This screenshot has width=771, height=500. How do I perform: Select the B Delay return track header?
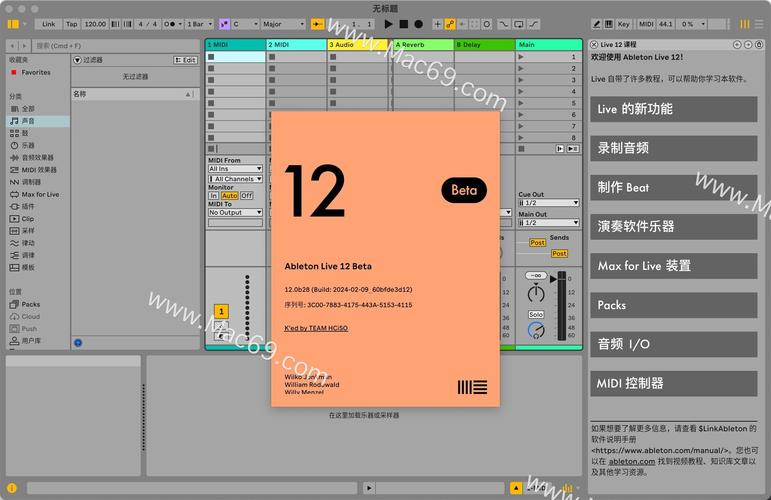484,45
